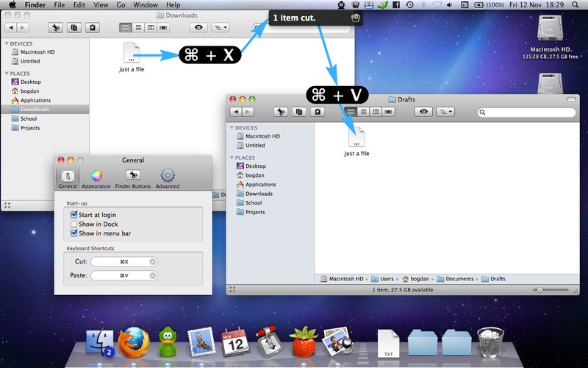Image resolution: width=588 pixels, height=368 pixels.
Task: Enable the Show in Dock checkbox
Action: pos(74,224)
